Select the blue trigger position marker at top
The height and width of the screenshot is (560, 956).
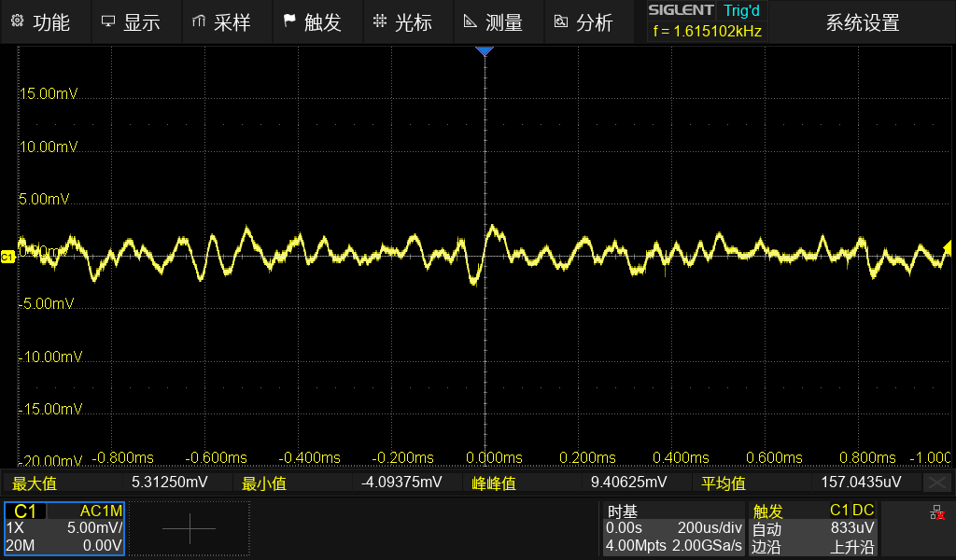(x=485, y=51)
